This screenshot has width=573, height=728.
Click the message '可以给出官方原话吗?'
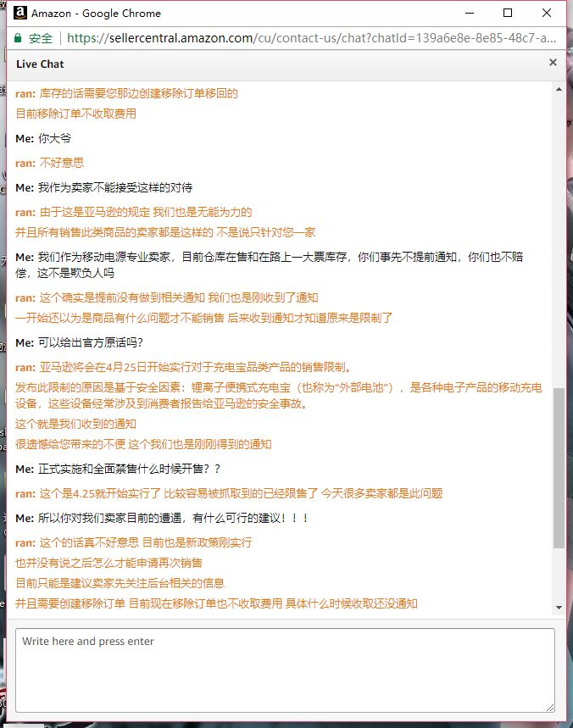pyautogui.click(x=91, y=342)
